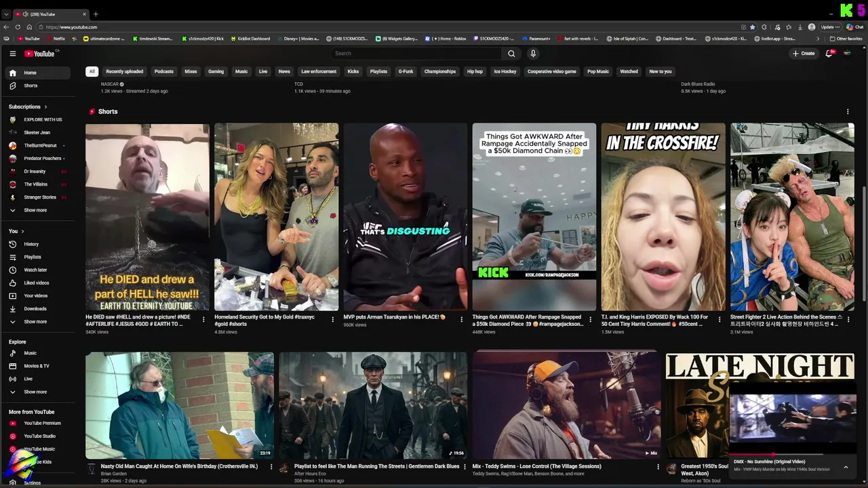Image resolution: width=868 pixels, height=488 pixels.
Task: Open Movies & TV under Explore
Action: click(x=39, y=366)
